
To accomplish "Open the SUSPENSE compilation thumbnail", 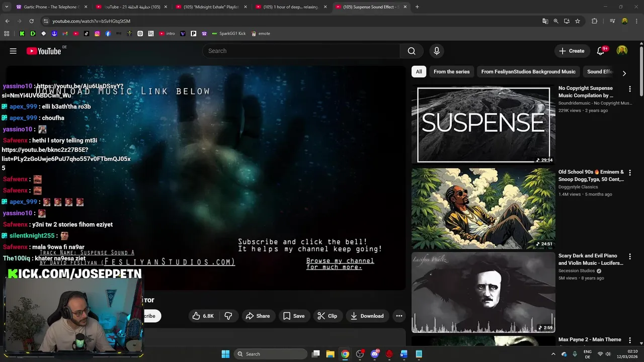I will [x=484, y=125].
